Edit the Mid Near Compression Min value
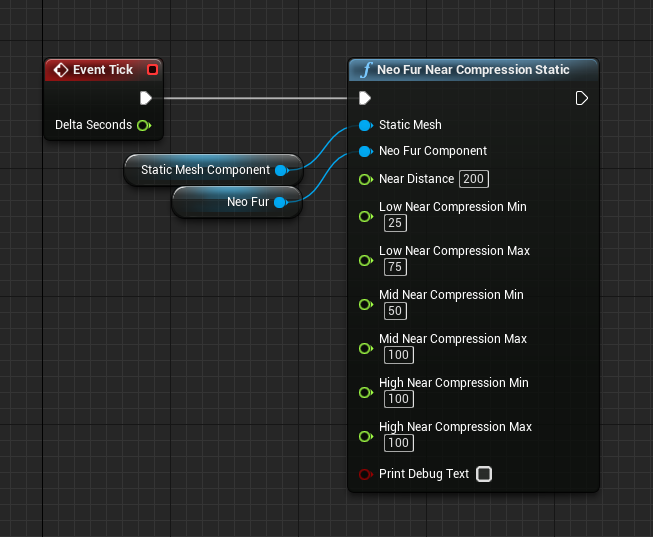653x537 pixels. coord(395,311)
